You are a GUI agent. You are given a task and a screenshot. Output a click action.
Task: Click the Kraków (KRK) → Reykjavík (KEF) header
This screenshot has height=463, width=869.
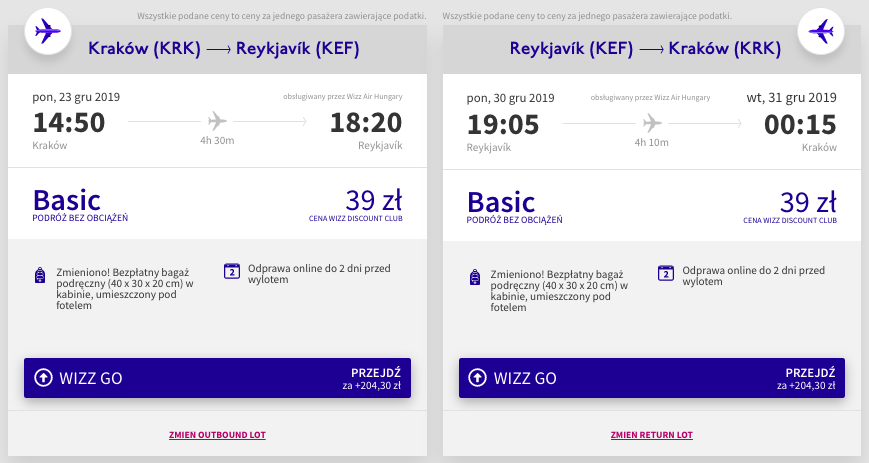[224, 49]
